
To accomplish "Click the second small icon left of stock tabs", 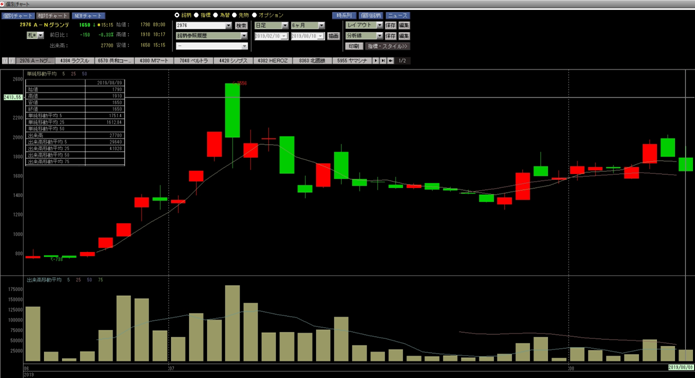I will [x=12, y=61].
